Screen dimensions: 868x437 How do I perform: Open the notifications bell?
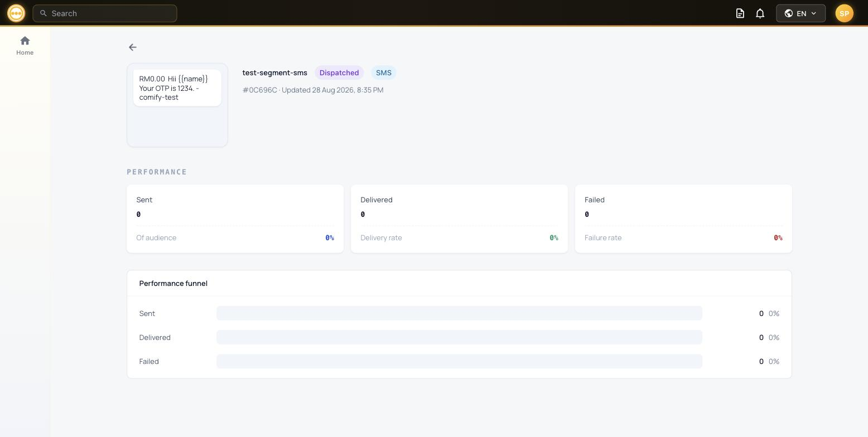coord(760,13)
